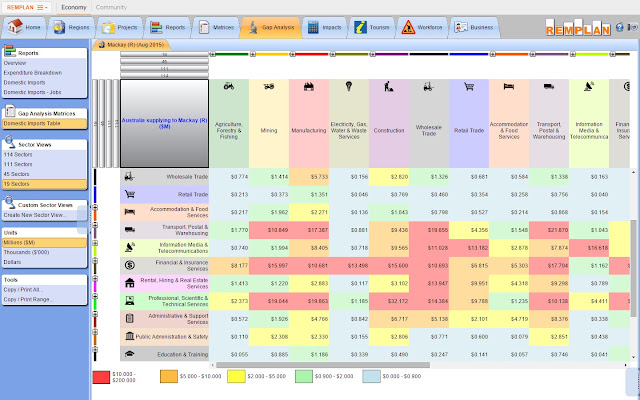Switch to the Community tab
Image resolution: width=640 pixels, height=400 pixels.
[111, 7]
